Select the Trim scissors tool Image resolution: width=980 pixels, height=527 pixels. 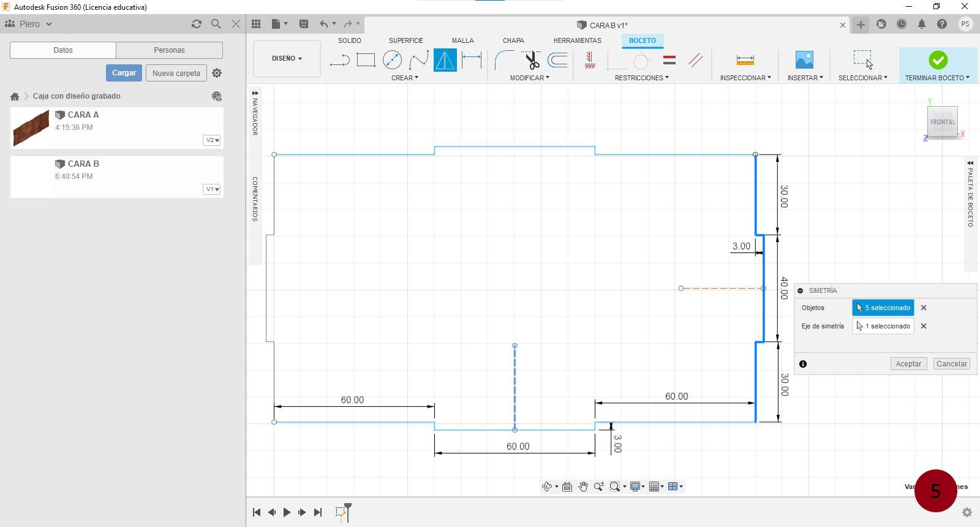[531, 60]
